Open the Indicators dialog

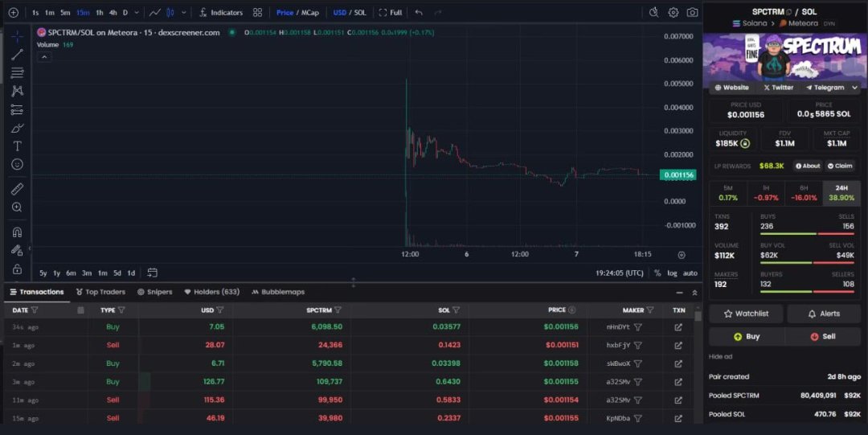point(221,13)
